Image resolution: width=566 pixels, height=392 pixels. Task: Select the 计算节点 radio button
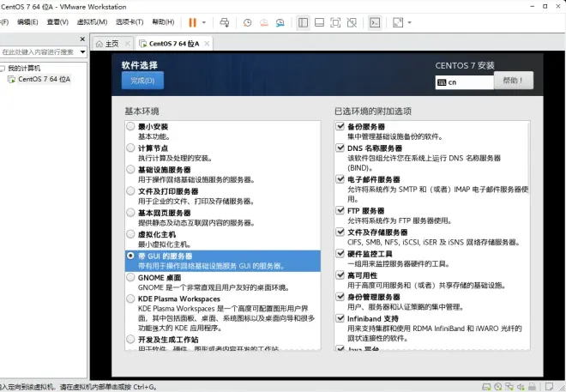coord(130,148)
